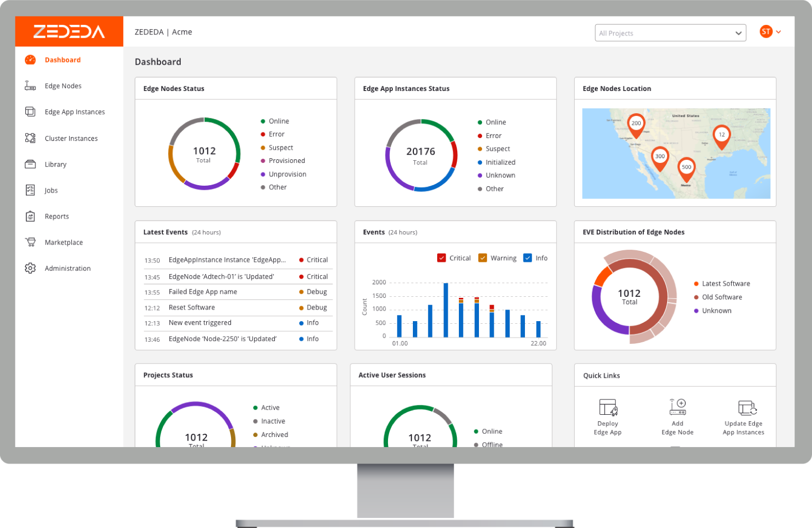This screenshot has width=812, height=528.
Task: Click the Administration gear icon
Action: [30, 268]
